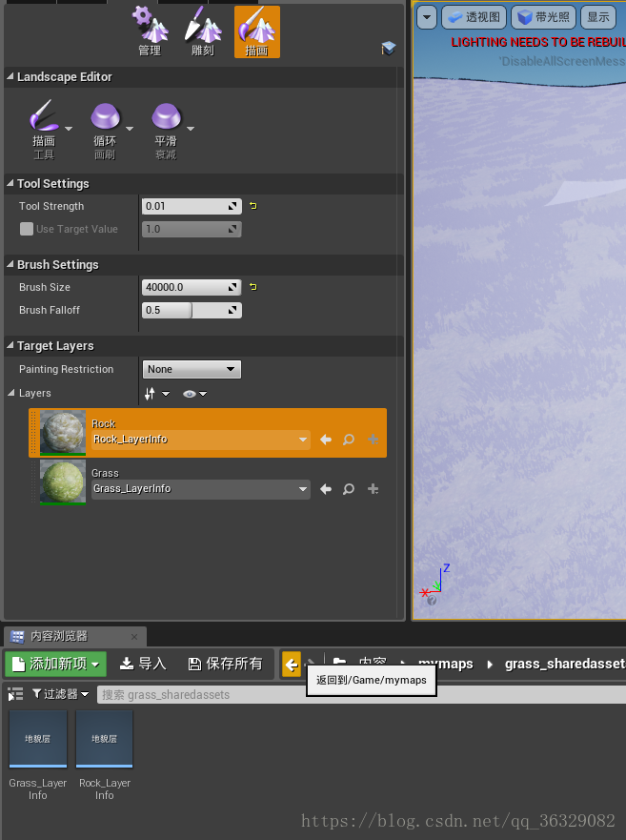Collapse the Tool Settings section
The width and height of the screenshot is (626, 840).
(x=10, y=183)
